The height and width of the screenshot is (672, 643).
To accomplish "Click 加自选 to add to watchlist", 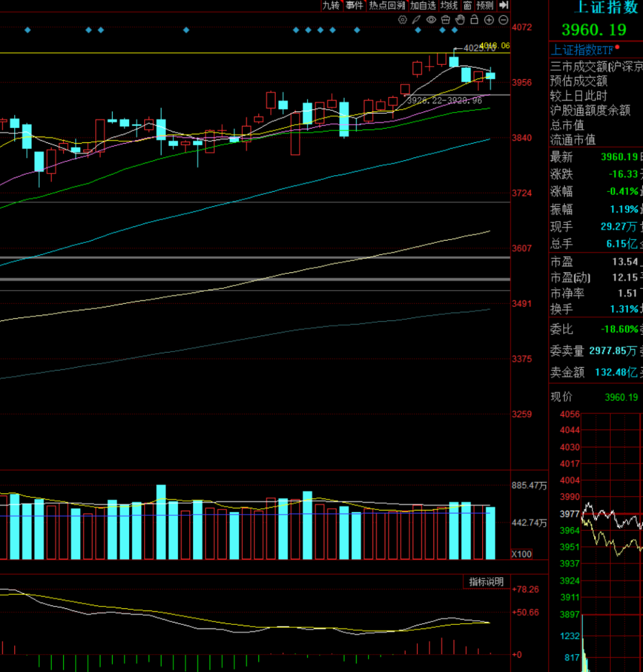I will pyautogui.click(x=423, y=5).
